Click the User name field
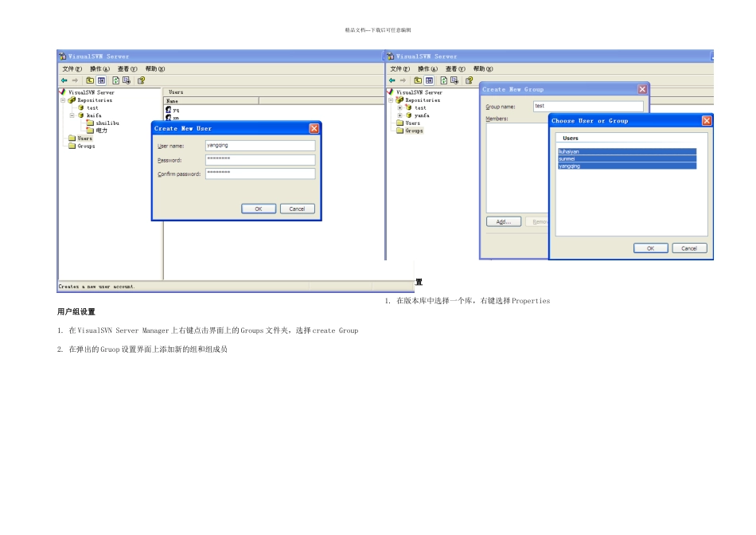756x535 pixels. 260,146
